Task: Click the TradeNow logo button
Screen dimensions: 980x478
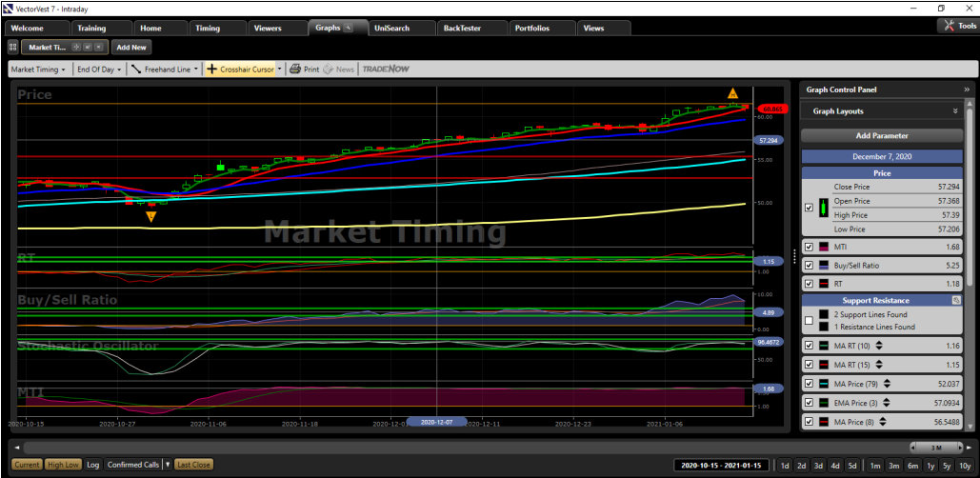Action: point(386,70)
